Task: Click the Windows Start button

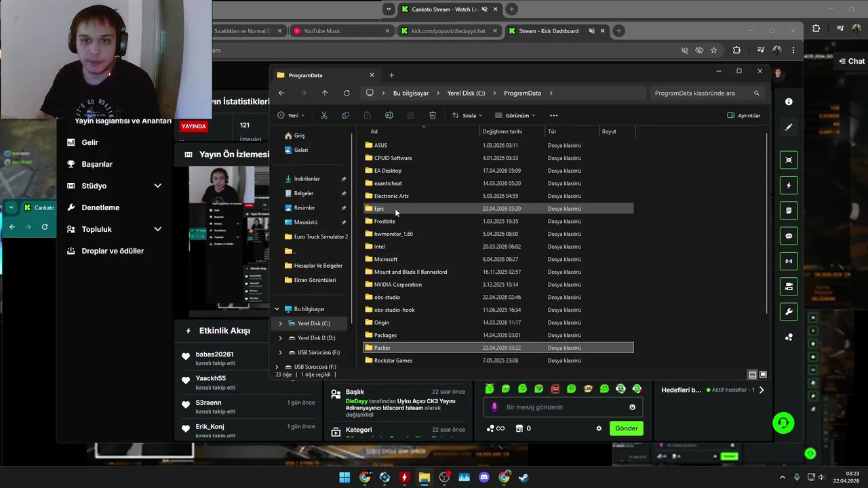Action: click(x=344, y=477)
